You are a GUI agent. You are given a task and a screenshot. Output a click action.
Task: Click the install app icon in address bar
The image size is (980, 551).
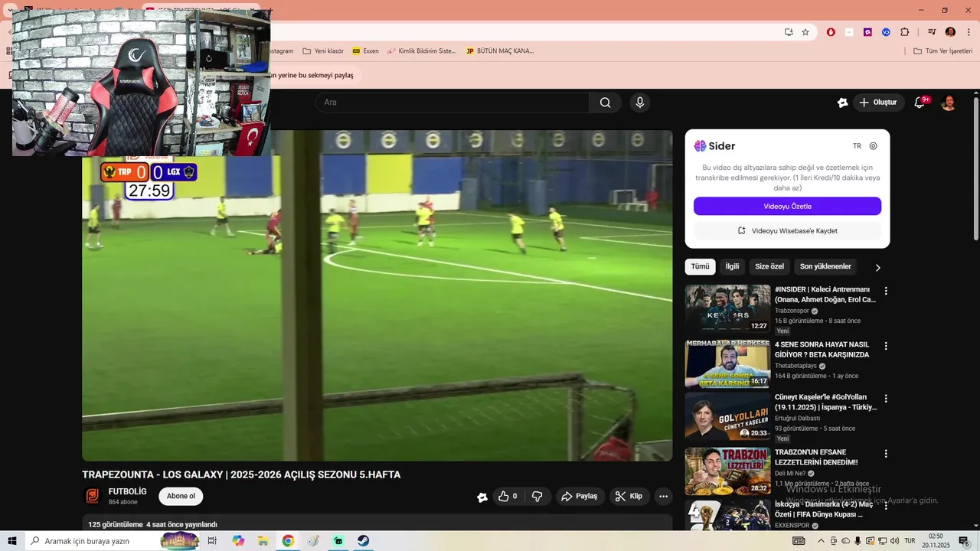789,32
